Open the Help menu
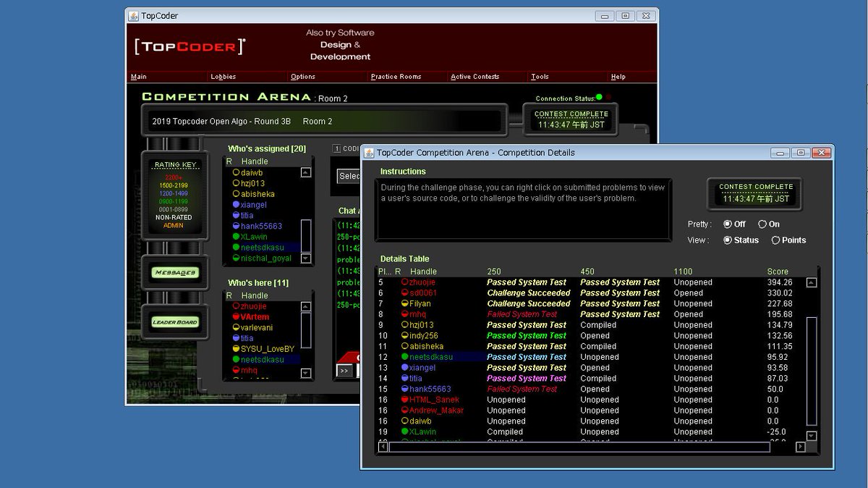Viewport: 868px width, 488px height. coord(618,77)
